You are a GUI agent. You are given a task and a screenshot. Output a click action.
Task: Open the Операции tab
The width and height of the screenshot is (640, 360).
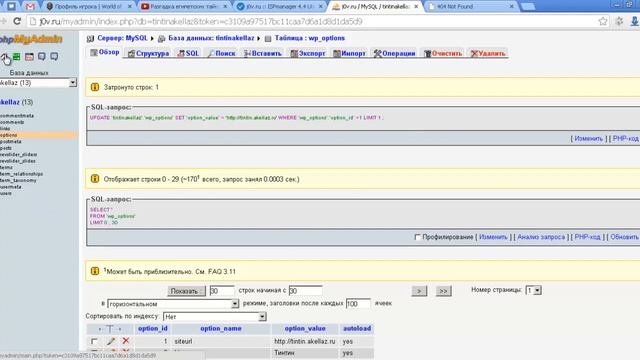tap(394, 53)
